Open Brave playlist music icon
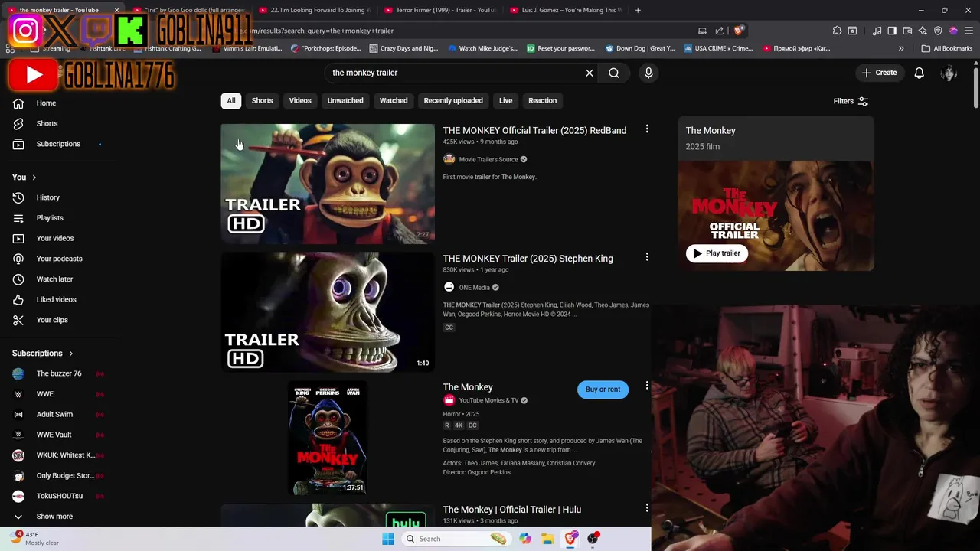 [877, 31]
